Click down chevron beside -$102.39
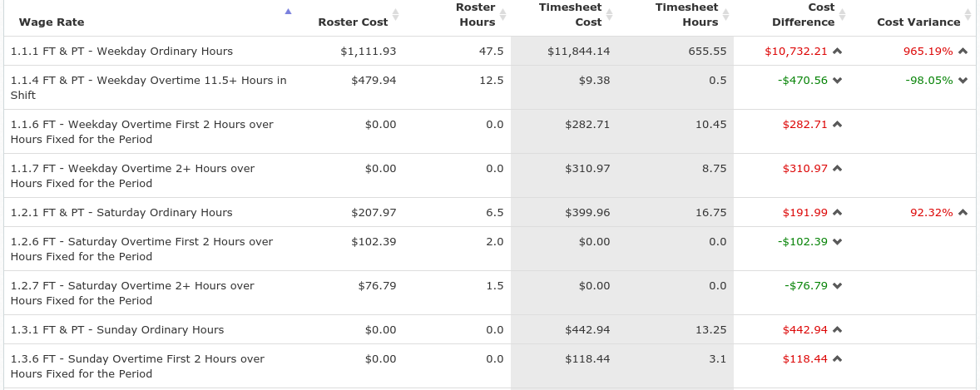This screenshot has height=390, width=980. (x=838, y=242)
